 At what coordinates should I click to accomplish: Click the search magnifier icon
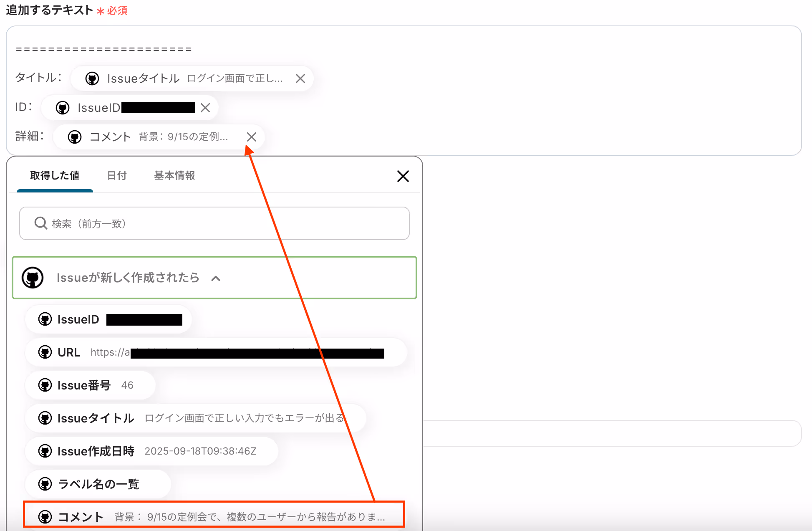coord(40,223)
